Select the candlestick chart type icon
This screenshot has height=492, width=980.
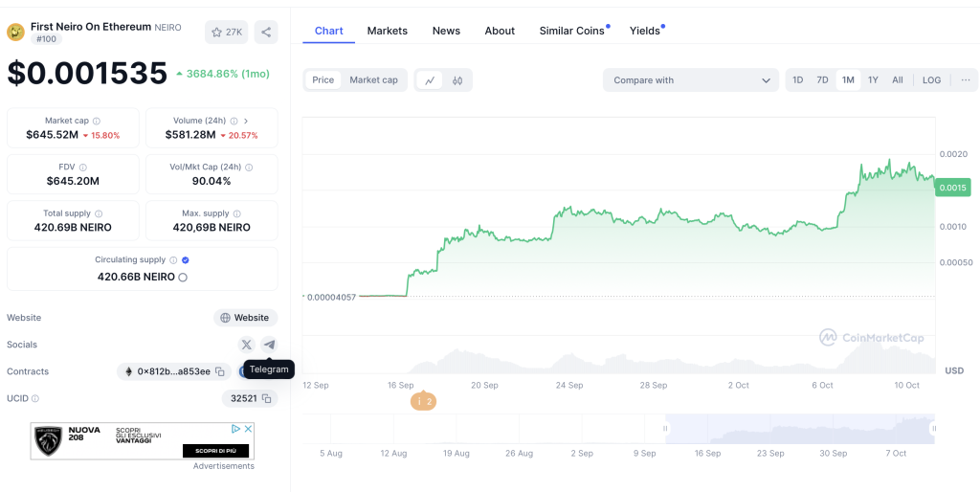pyautogui.click(x=457, y=80)
